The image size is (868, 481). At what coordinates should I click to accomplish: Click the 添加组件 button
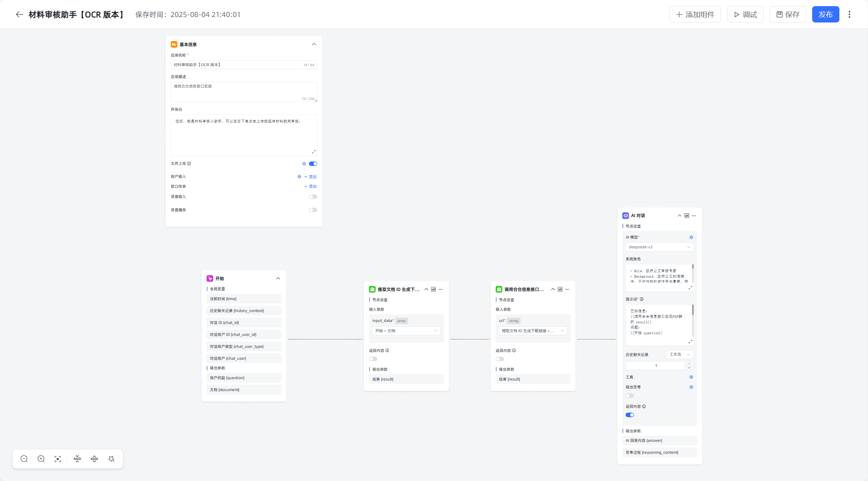coord(695,14)
